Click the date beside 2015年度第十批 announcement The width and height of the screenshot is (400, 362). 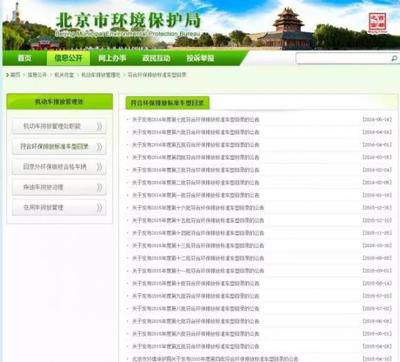coord(377,283)
